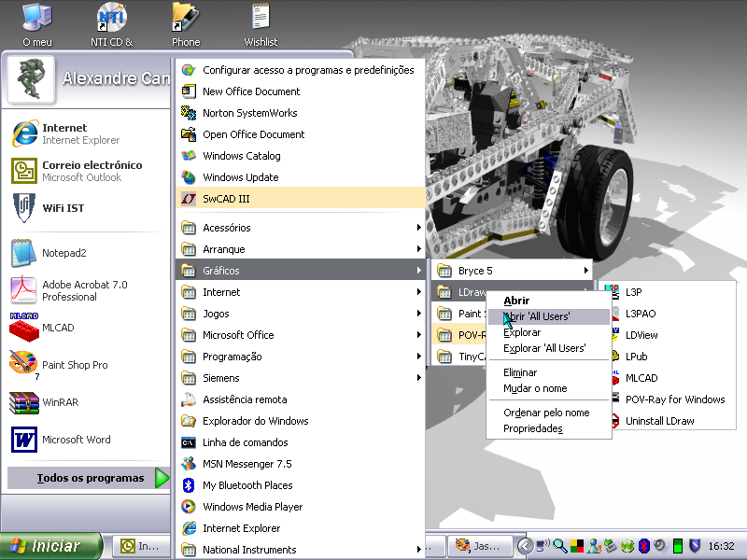Choose Mudar o nome entry
Viewport: 747px width, 560px height.
tap(549, 388)
